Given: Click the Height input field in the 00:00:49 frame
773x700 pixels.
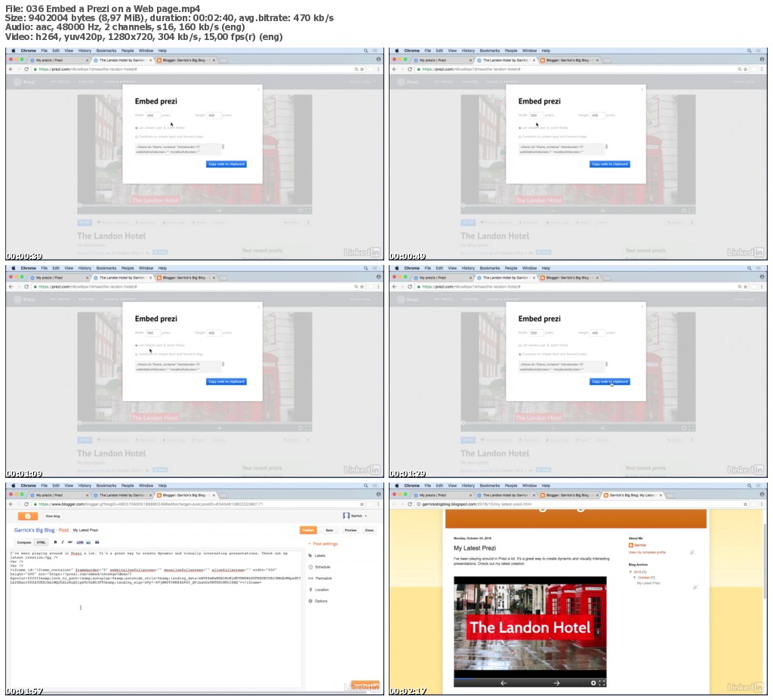Looking at the screenshot, I should coord(598,116).
